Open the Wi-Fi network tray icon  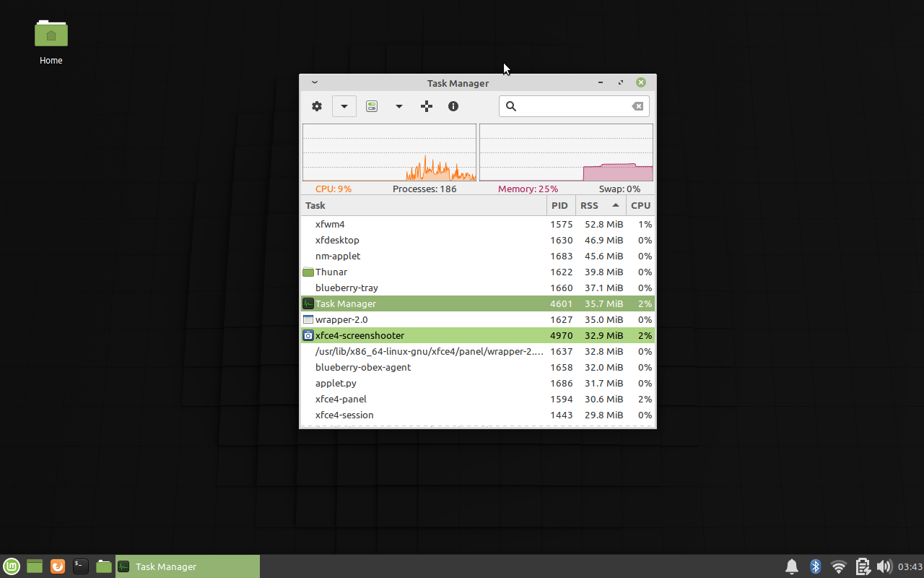pos(838,566)
